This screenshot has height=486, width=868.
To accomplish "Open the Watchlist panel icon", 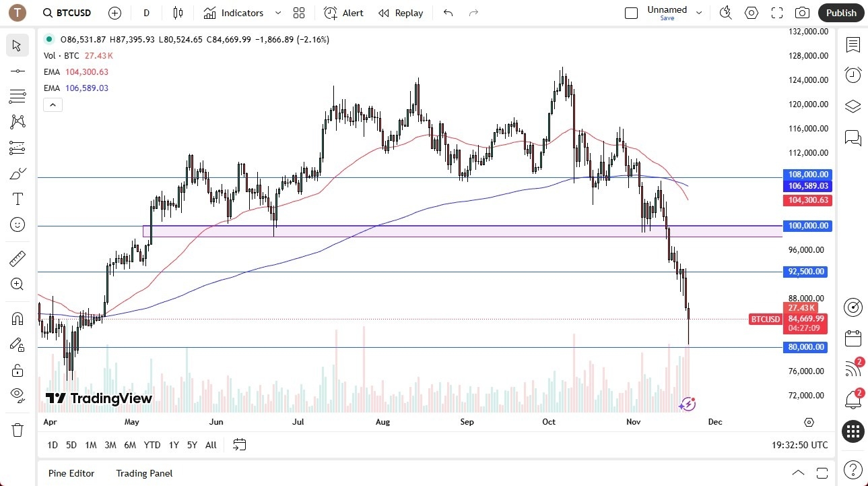I will [x=853, y=45].
